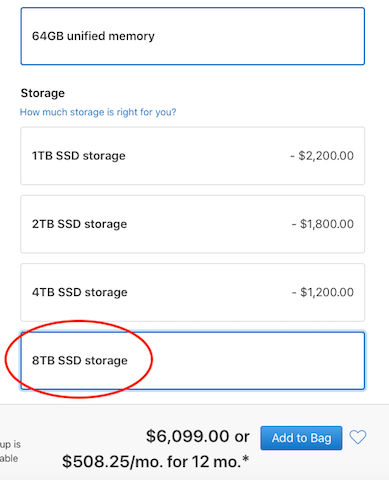
Task: Click the footnote asterisk after 12 mo.
Action: click(246, 459)
